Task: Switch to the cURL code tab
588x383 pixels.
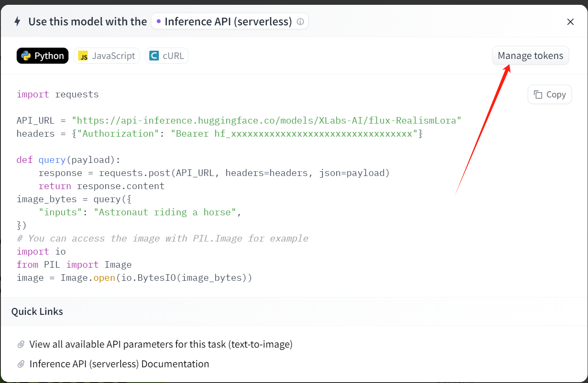Action: tap(167, 56)
